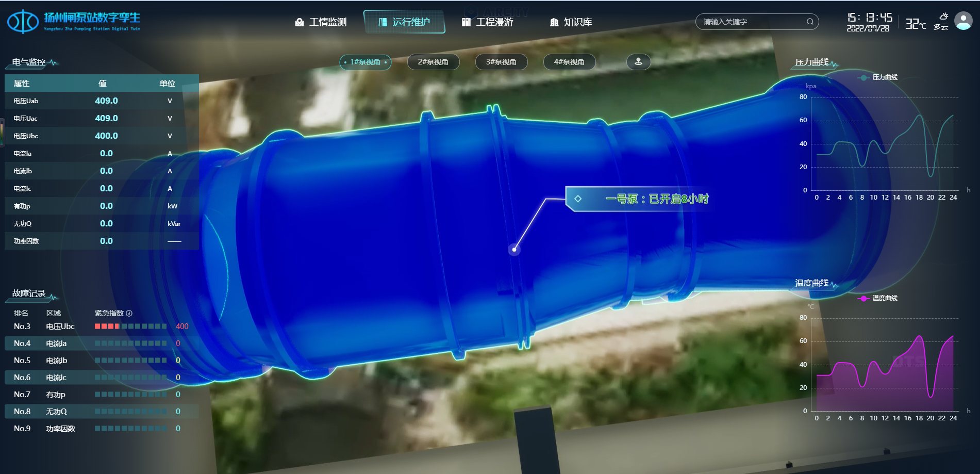Click the 电压Uab row label
Image resolution: width=980 pixels, height=474 pixels.
[x=26, y=101]
